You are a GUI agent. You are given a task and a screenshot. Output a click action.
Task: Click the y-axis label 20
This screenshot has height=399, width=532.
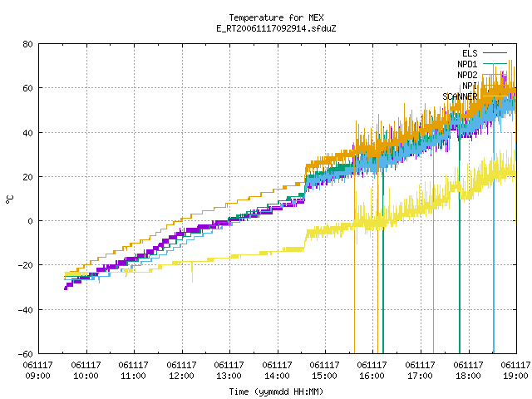click(27, 177)
